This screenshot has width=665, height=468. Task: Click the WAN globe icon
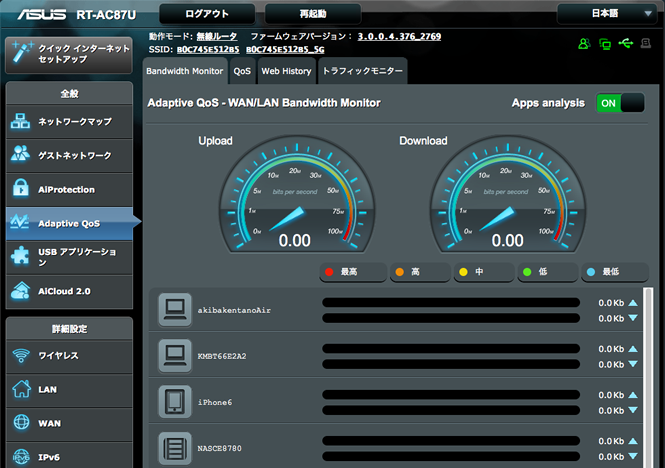[x=21, y=423]
